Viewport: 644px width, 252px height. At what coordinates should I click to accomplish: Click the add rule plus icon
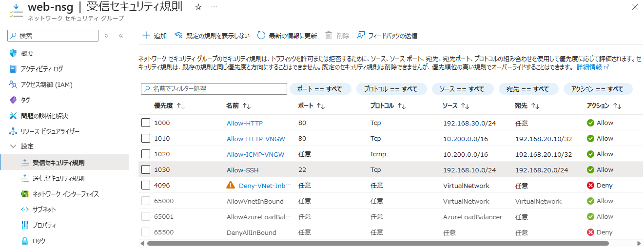pos(146,36)
